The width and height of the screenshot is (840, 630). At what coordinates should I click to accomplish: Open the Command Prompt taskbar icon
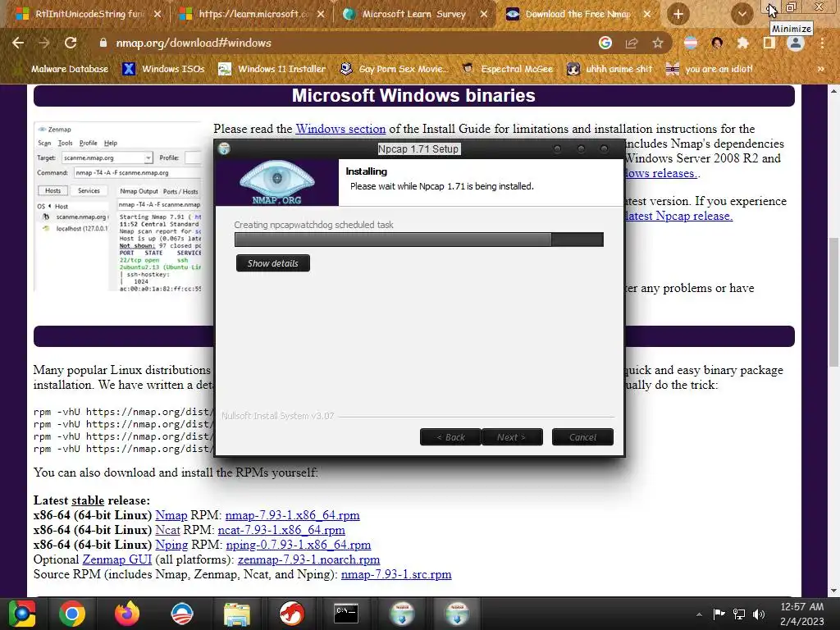pos(346,614)
